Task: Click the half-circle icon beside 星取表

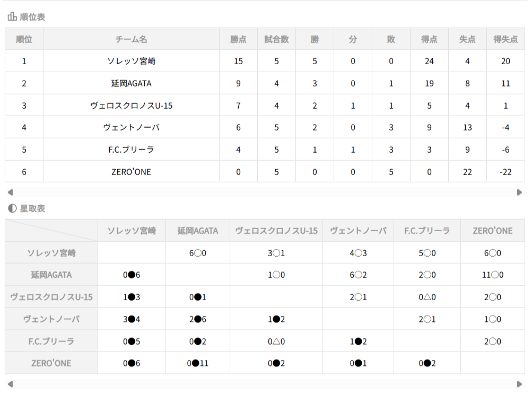Action: coord(12,208)
